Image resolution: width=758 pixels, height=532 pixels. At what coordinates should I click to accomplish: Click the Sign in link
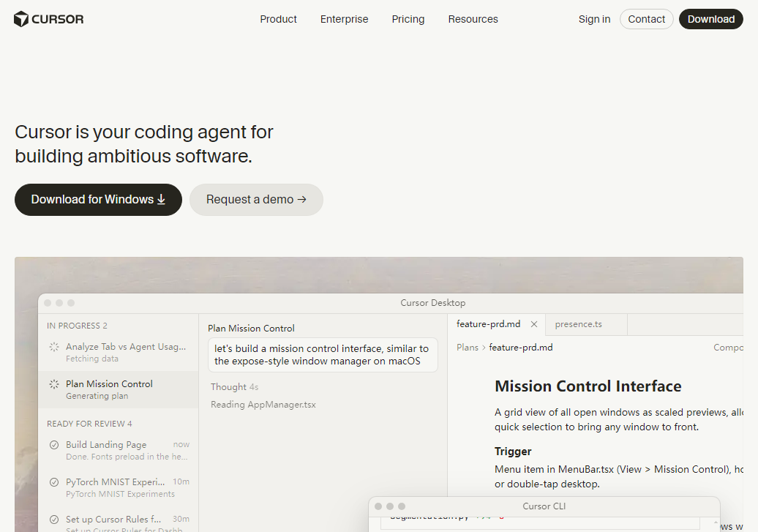click(x=594, y=19)
